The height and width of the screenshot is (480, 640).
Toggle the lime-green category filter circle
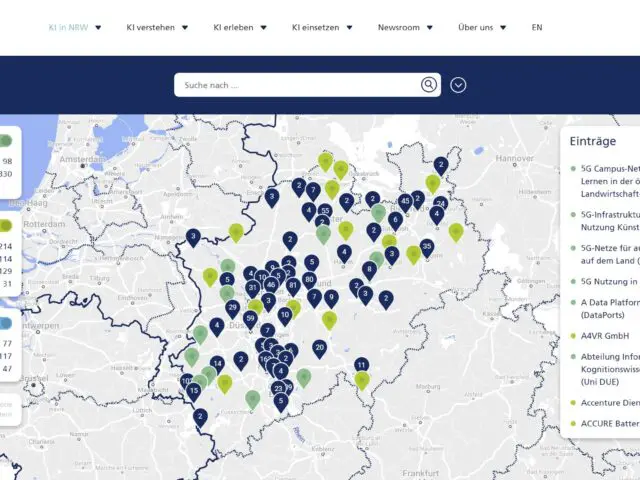point(6,226)
